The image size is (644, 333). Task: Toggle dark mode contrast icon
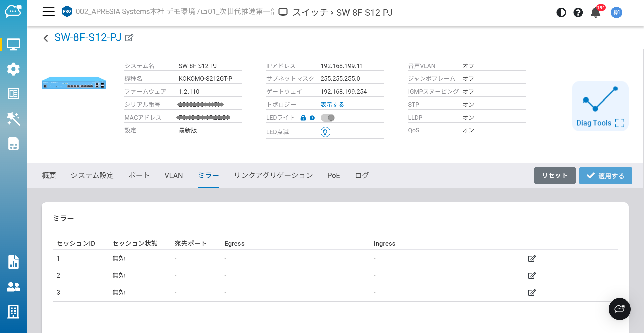561,13
